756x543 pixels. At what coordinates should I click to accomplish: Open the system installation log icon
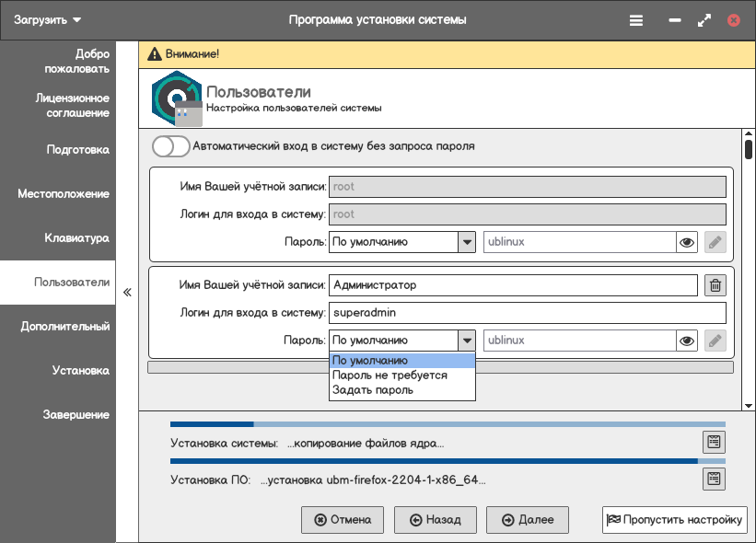tap(714, 442)
